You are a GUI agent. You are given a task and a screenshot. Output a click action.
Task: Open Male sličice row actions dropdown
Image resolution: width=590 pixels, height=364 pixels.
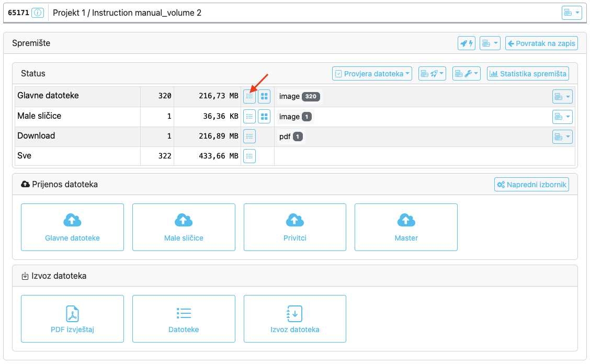click(x=562, y=117)
